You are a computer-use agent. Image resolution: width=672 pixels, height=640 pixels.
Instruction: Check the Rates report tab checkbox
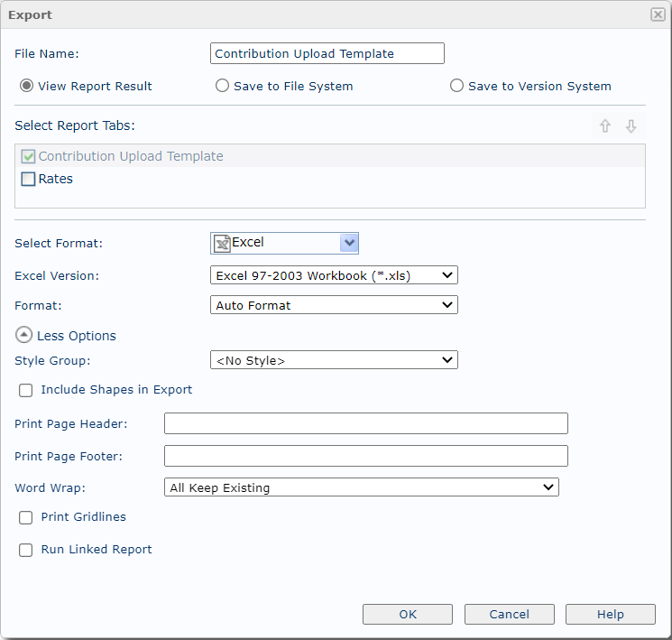click(x=28, y=179)
